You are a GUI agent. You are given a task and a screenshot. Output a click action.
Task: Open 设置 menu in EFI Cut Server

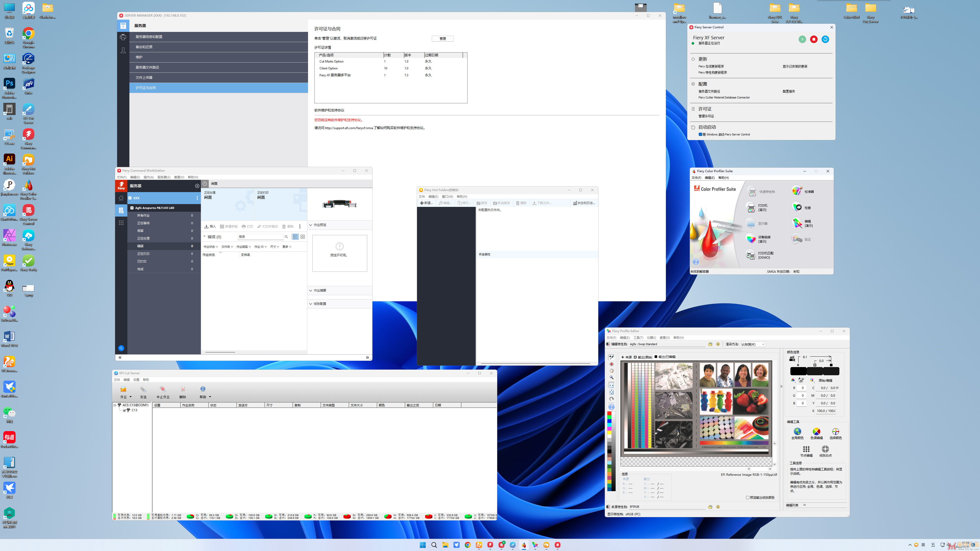[136, 380]
